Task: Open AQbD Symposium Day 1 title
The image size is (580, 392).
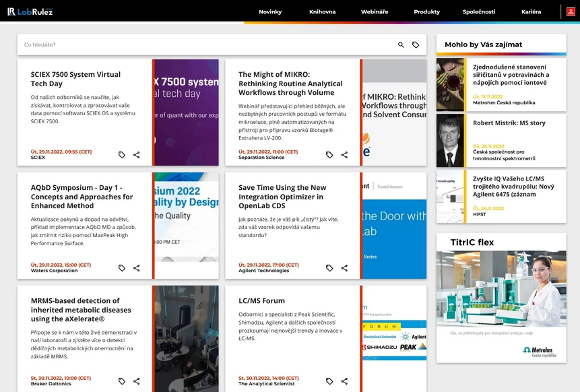Action: [82, 197]
